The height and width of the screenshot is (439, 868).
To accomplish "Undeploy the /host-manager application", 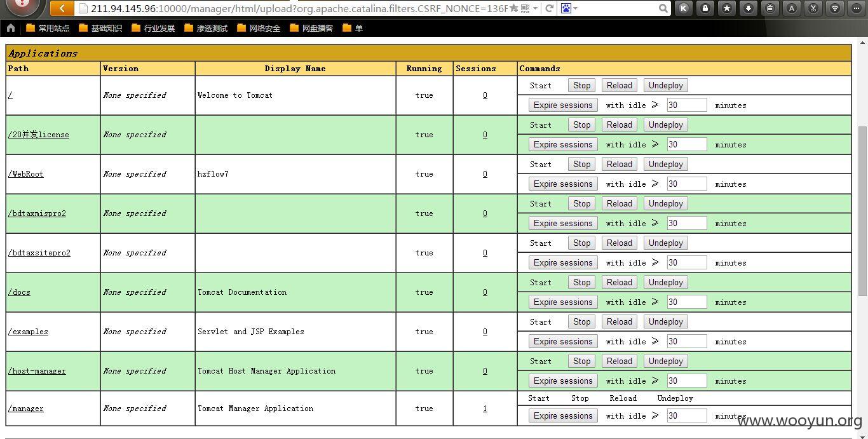I will click(x=666, y=361).
